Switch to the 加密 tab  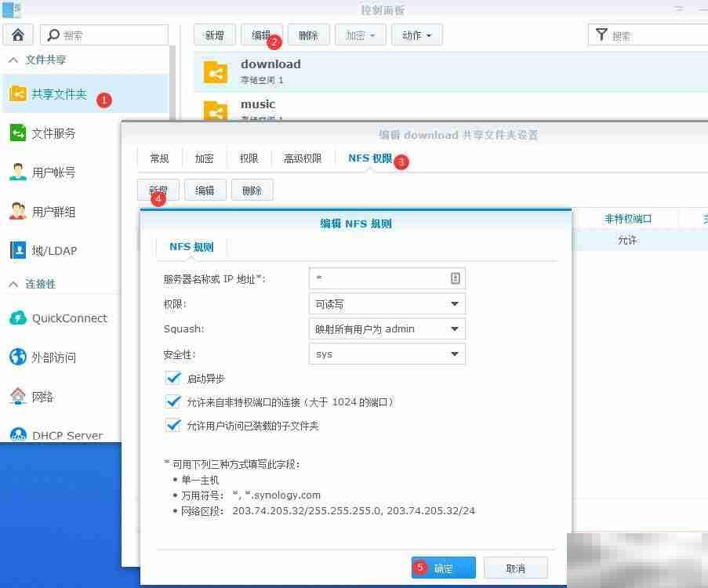click(204, 158)
